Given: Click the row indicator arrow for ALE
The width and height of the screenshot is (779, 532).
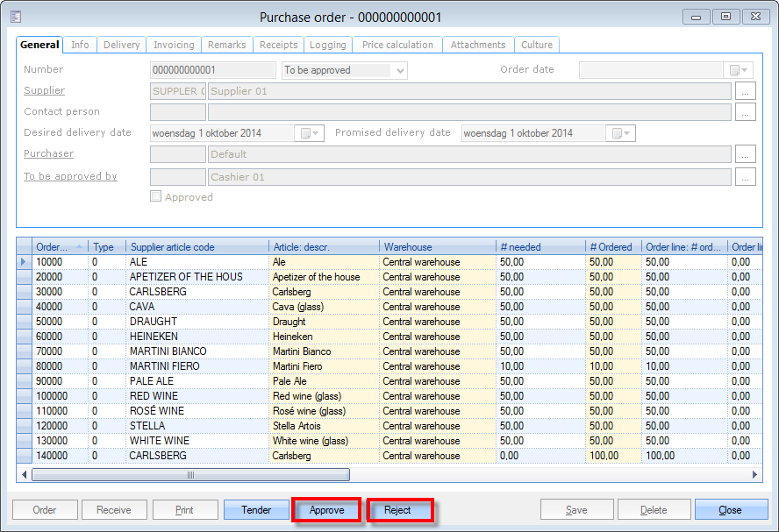Looking at the screenshot, I should click(x=24, y=262).
